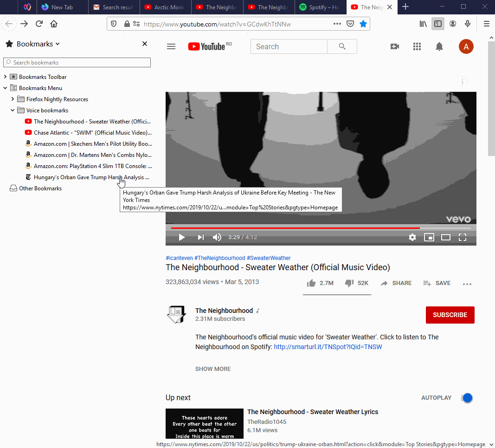Expand the Firefox Nightly Resources folder
Screen dimensions: 495x448
13,99
